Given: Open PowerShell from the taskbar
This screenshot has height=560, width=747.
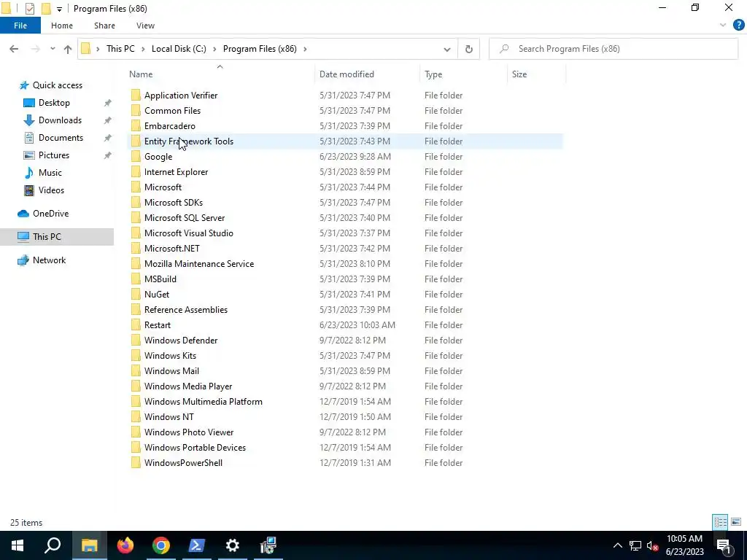Looking at the screenshot, I should [x=197, y=545].
